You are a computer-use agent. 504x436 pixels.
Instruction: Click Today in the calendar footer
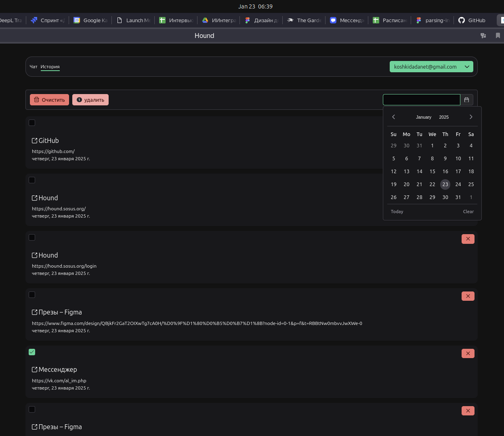tap(397, 212)
